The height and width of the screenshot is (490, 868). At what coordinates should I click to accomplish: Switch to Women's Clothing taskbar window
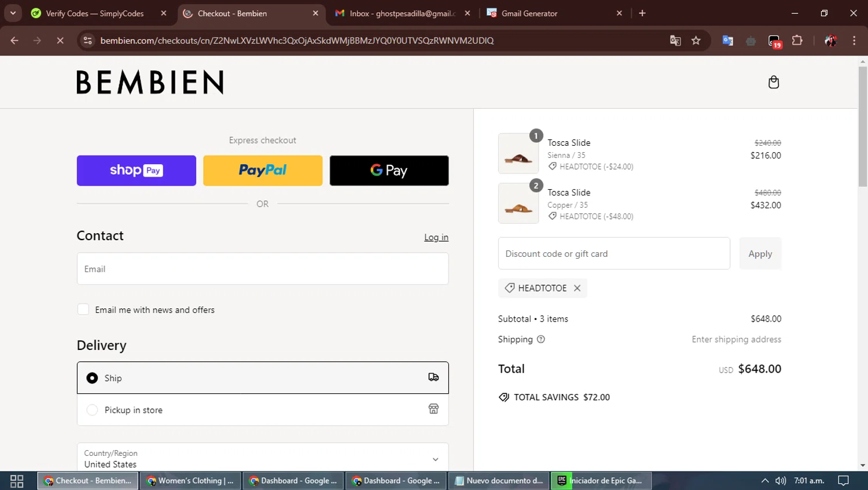[190, 481]
